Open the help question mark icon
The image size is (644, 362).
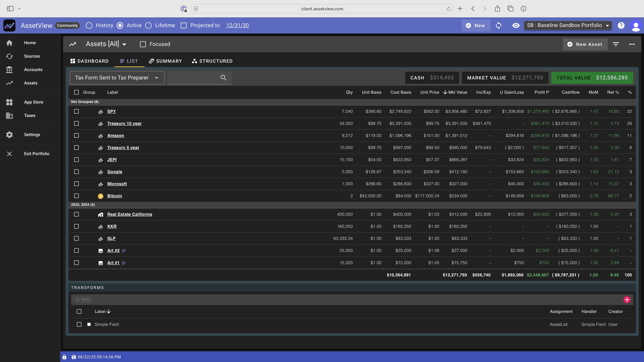tap(621, 25)
